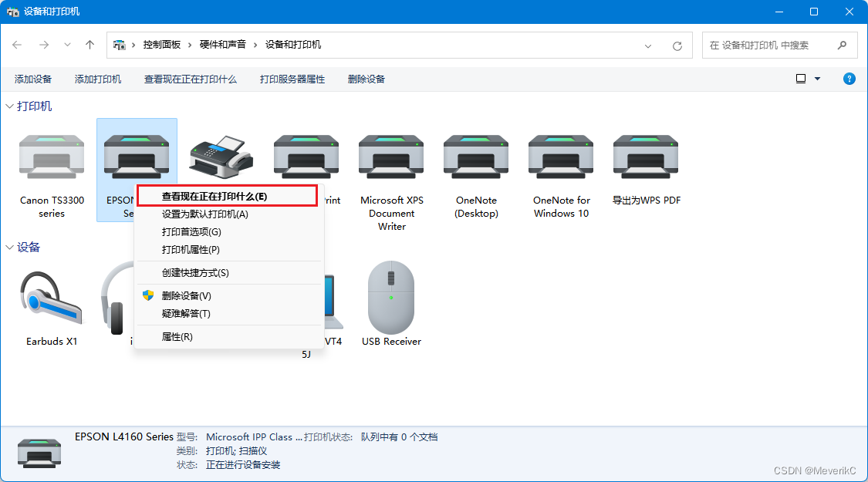This screenshot has height=482, width=868.
Task: Click the devices icon in address bar
Action: coord(119,45)
